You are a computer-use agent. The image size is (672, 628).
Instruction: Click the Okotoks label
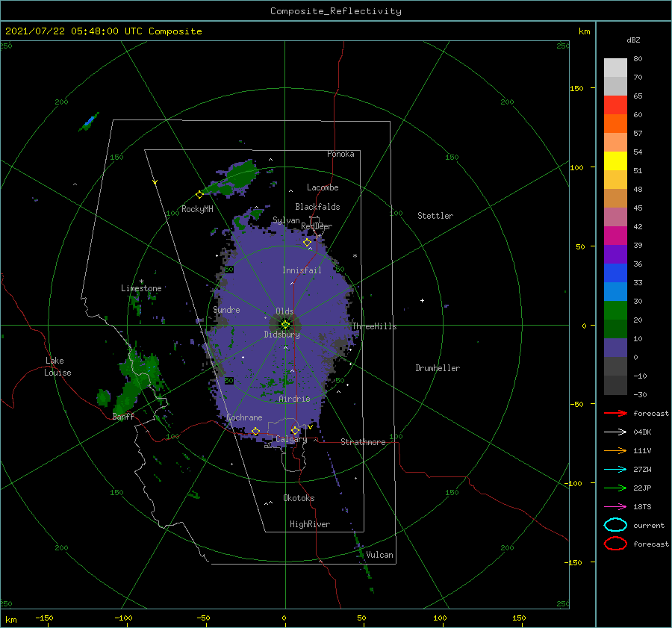299,498
